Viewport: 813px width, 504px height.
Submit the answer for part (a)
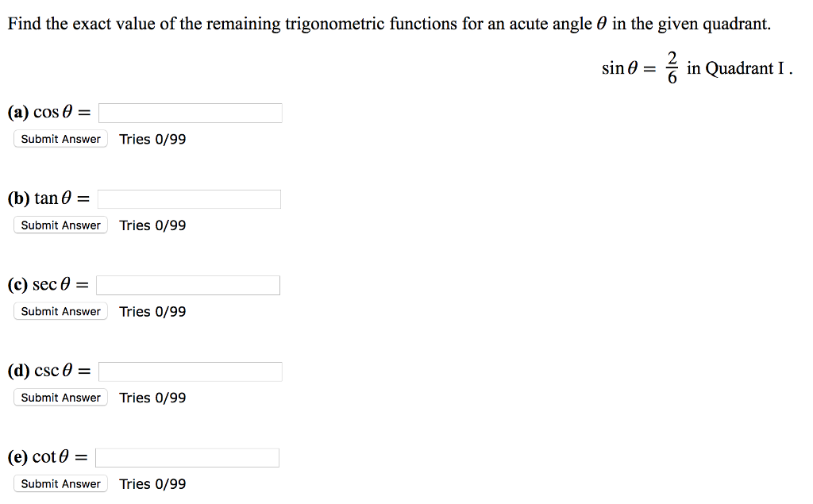[x=60, y=139]
